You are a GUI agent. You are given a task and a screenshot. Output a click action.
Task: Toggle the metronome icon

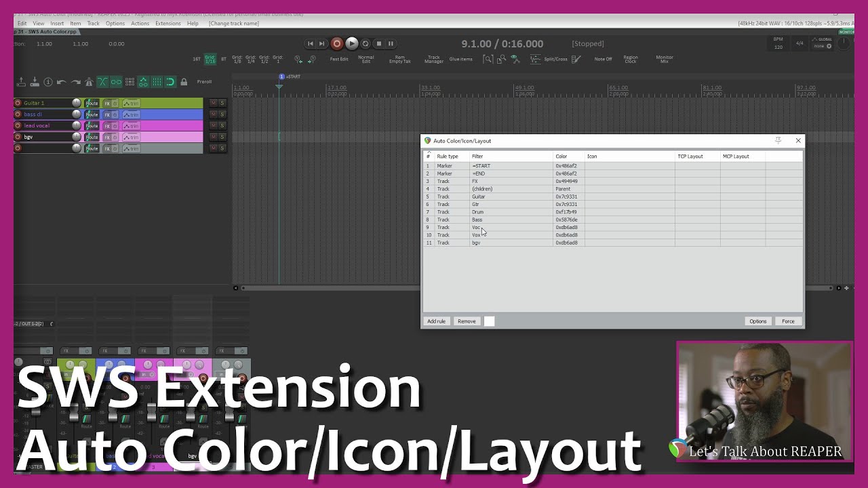click(89, 82)
